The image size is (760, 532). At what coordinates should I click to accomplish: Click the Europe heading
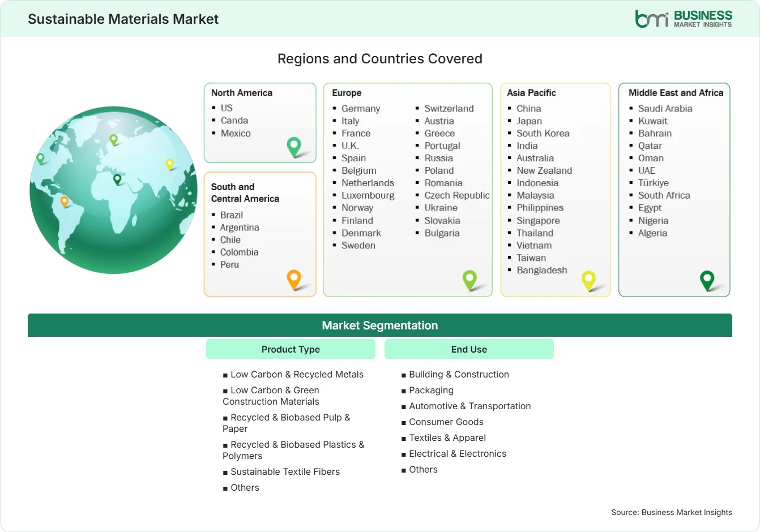point(347,93)
